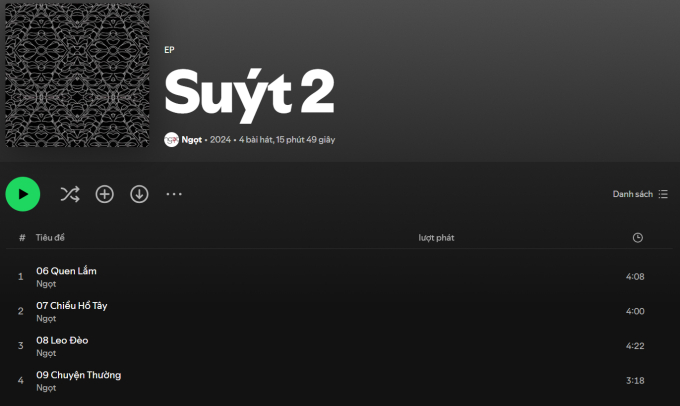
Task: Go to the Ngọt artist page from the header
Action: (192, 140)
